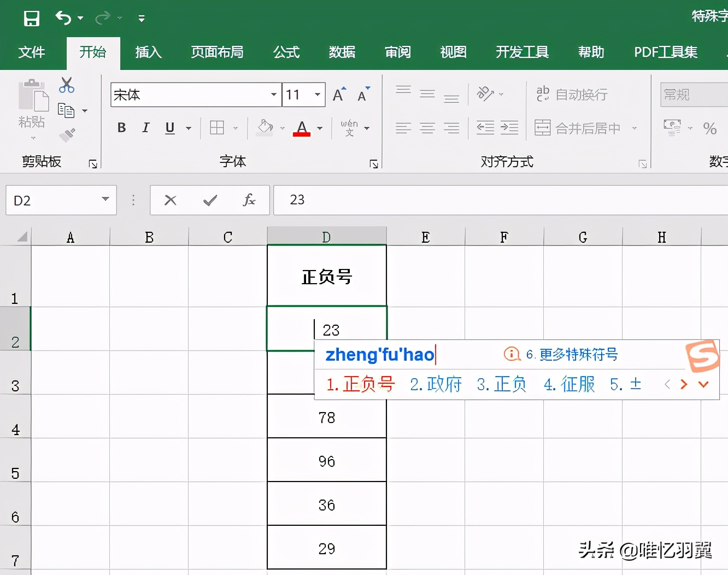Click the Fill Color paint bucket icon
The width and height of the screenshot is (728, 575).
tap(265, 128)
